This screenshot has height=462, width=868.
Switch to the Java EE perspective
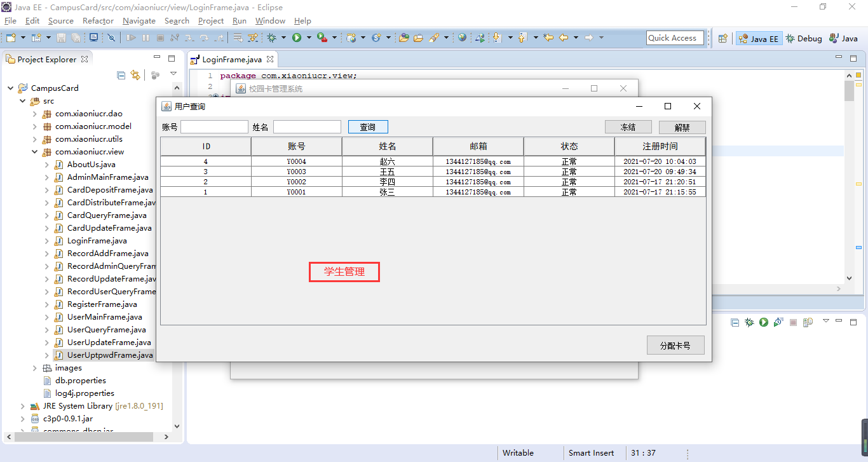click(758, 39)
